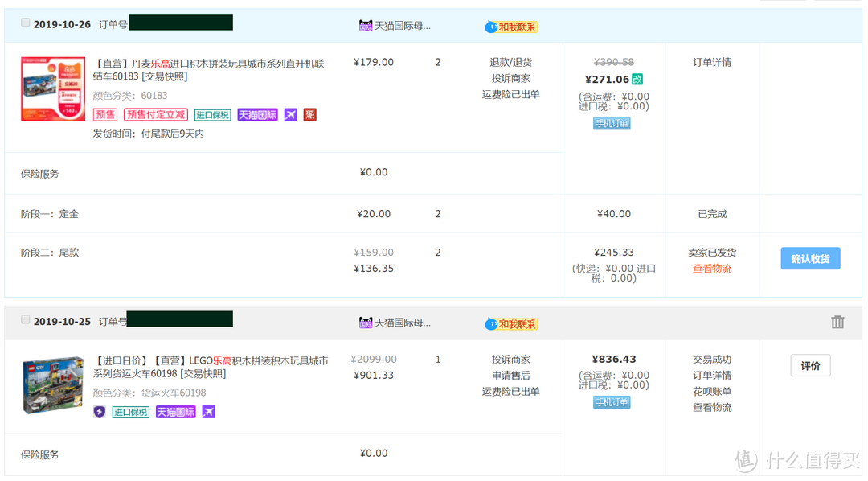Click the 已完成 status in the 定金 row
The height and width of the screenshot is (481, 868).
(x=712, y=213)
